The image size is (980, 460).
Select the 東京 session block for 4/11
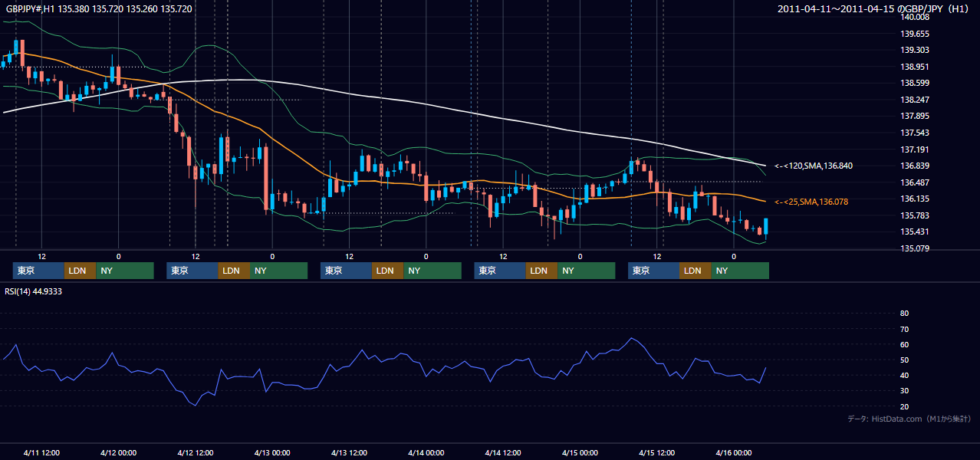[x=38, y=271]
